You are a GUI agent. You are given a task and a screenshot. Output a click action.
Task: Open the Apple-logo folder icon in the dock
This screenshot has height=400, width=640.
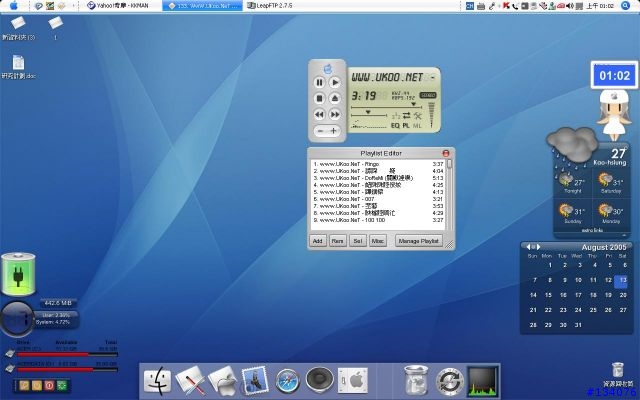tap(222, 381)
